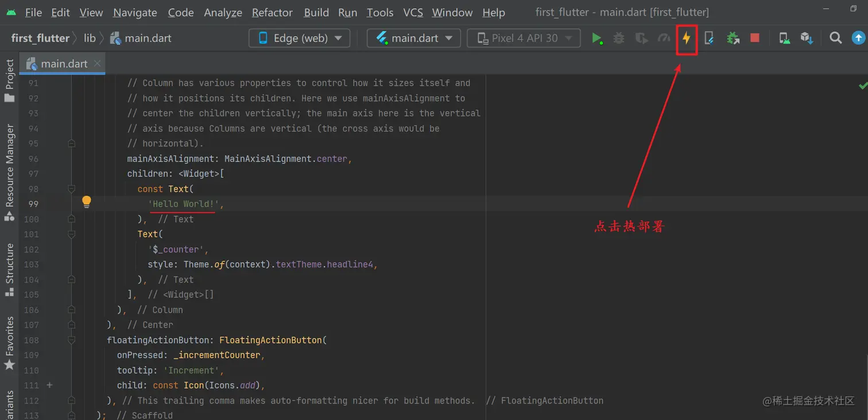The width and height of the screenshot is (868, 420).
Task: Open the Device Manager icon
Action: (x=784, y=38)
